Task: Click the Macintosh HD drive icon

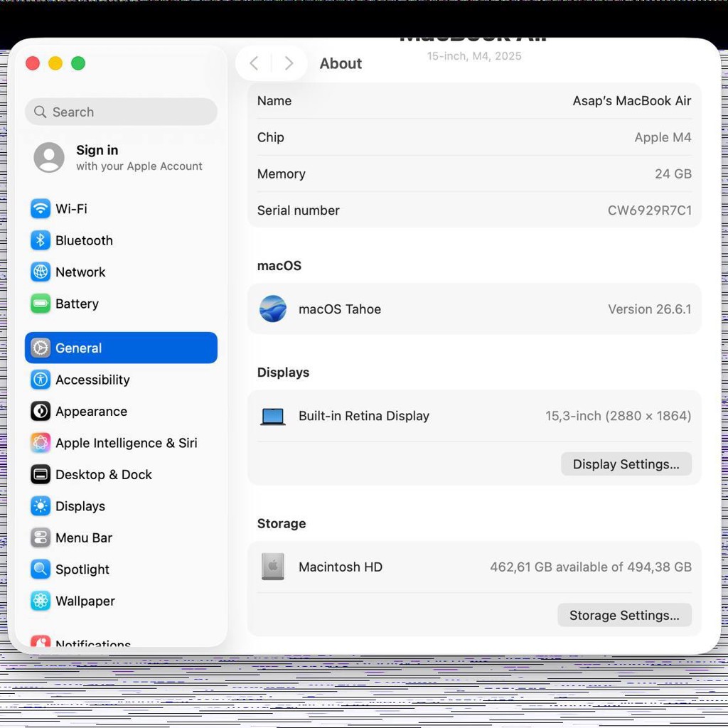Action: click(x=272, y=567)
